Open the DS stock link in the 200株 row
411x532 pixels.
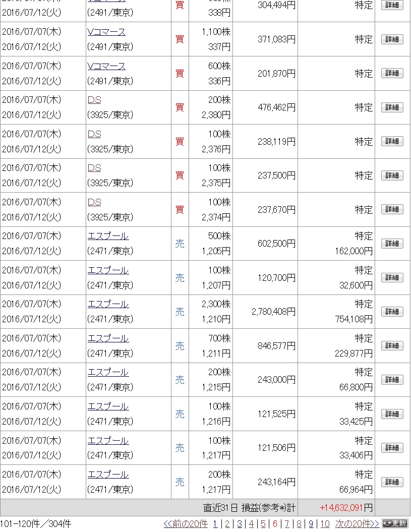(94, 100)
